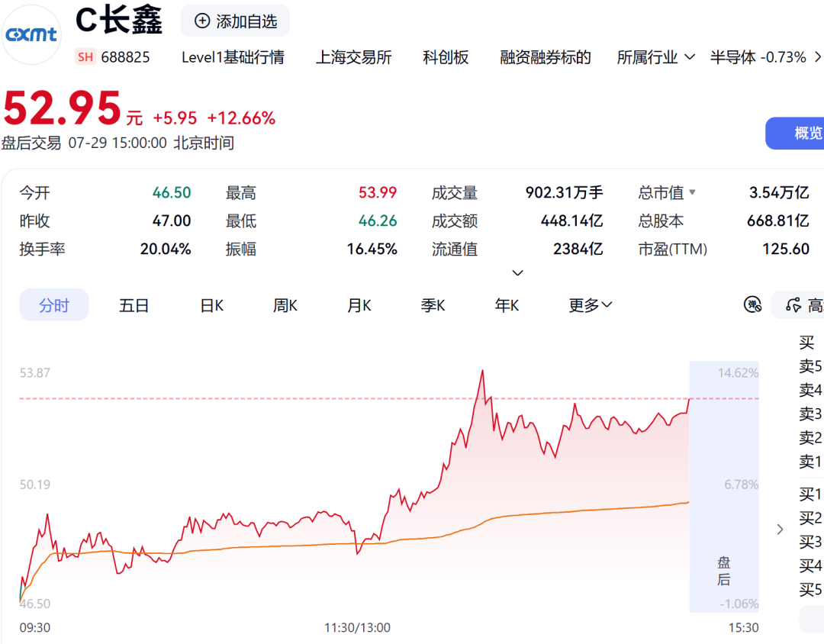Switch to the 周K tab

285,305
